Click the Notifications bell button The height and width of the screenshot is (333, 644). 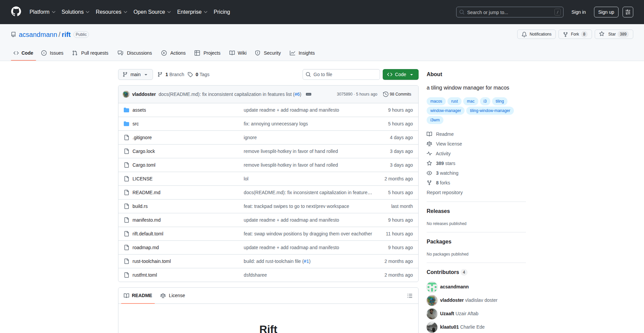coord(536,34)
